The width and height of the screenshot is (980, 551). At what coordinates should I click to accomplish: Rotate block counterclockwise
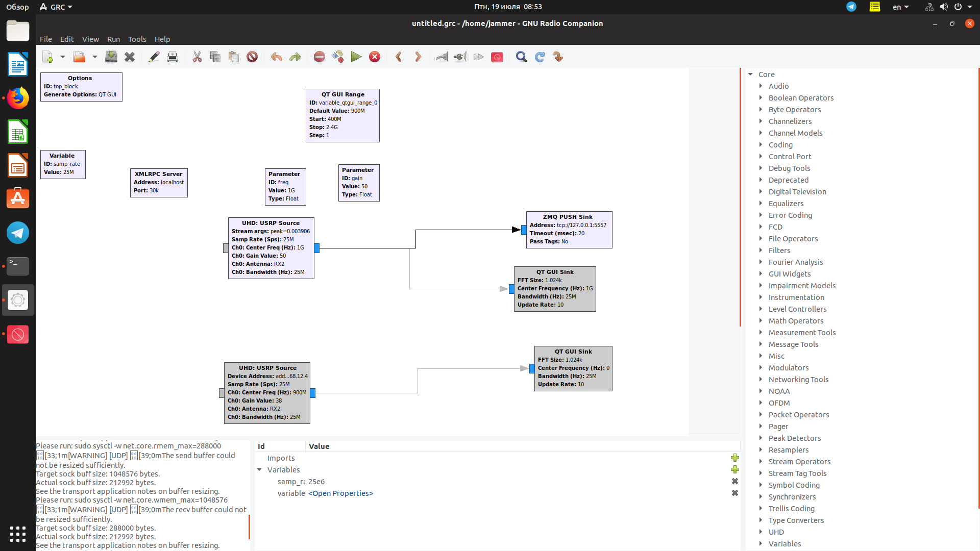click(x=399, y=57)
